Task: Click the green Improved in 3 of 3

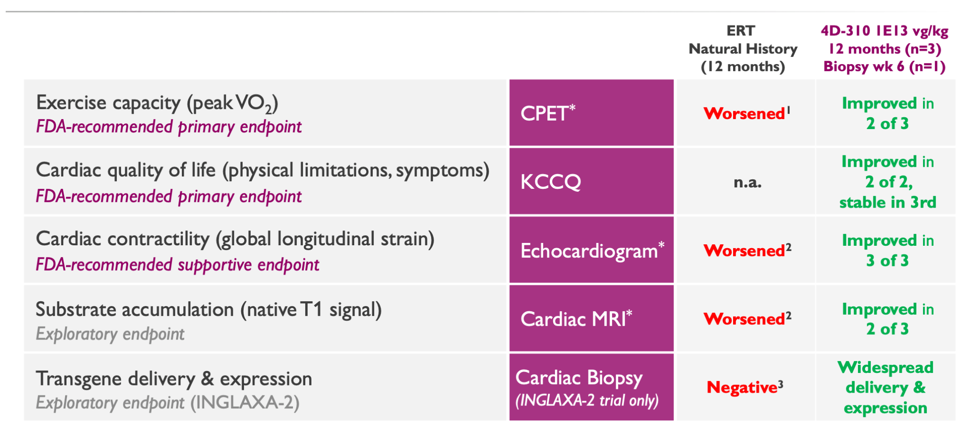Action: click(x=887, y=250)
